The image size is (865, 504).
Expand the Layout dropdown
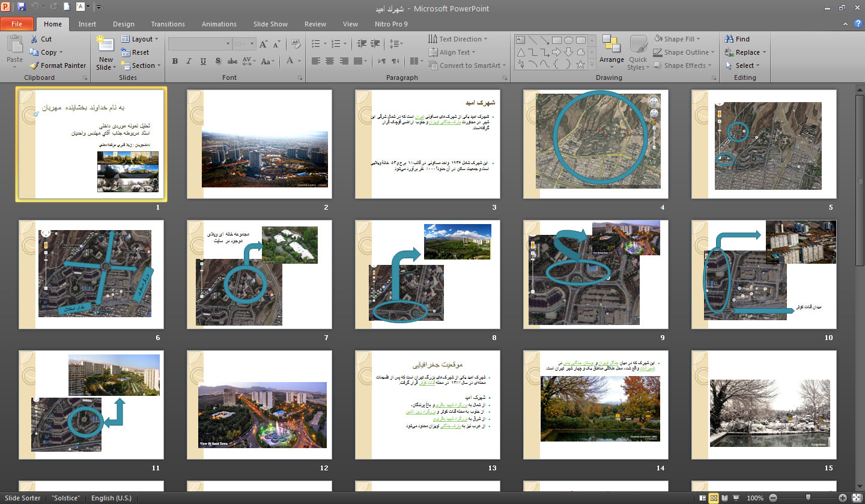(142, 39)
